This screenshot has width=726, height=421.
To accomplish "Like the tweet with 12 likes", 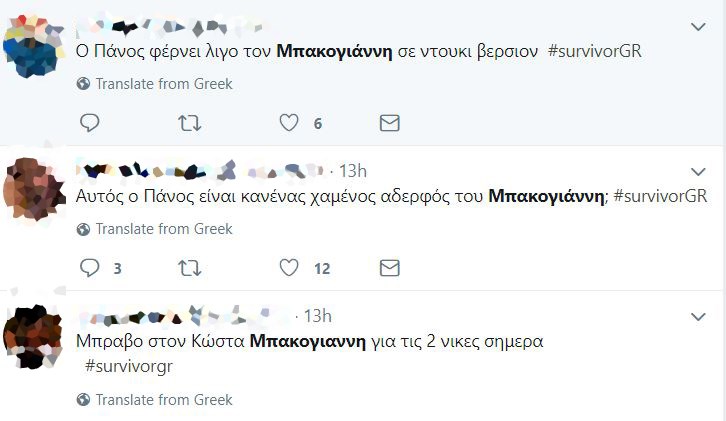I will point(289,268).
